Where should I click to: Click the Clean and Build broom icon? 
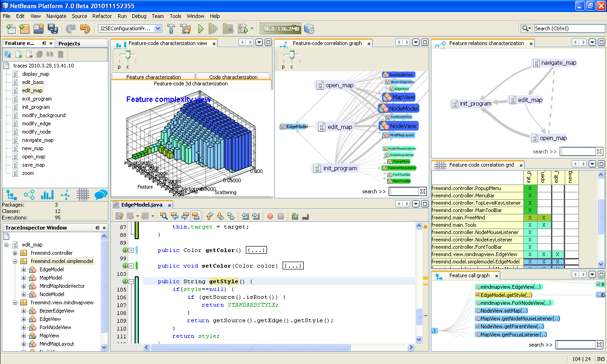coord(186,28)
